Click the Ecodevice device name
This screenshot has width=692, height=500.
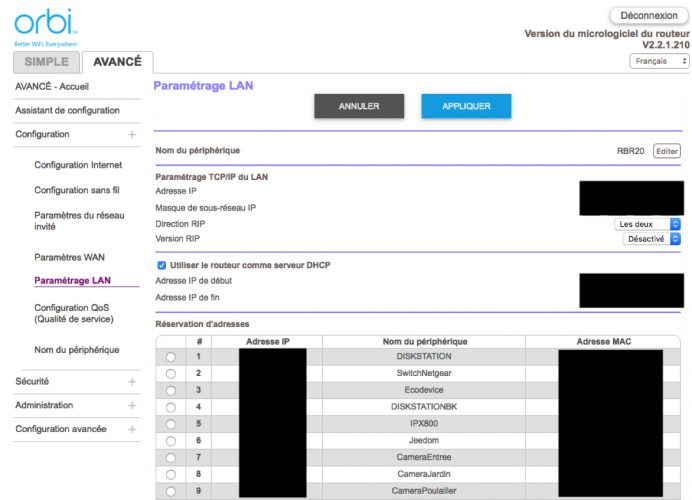coord(424,390)
